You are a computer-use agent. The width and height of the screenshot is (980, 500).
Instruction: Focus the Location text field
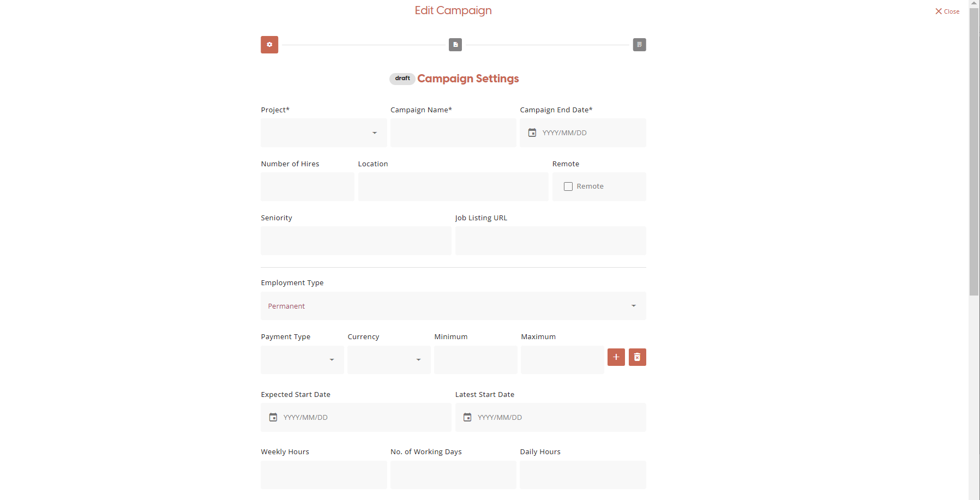coord(453,187)
